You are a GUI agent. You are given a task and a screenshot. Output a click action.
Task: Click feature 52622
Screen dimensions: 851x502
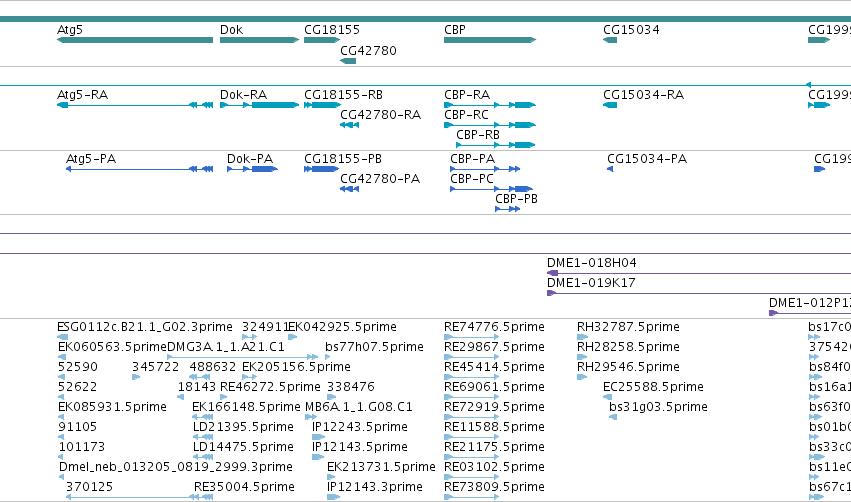point(61,397)
